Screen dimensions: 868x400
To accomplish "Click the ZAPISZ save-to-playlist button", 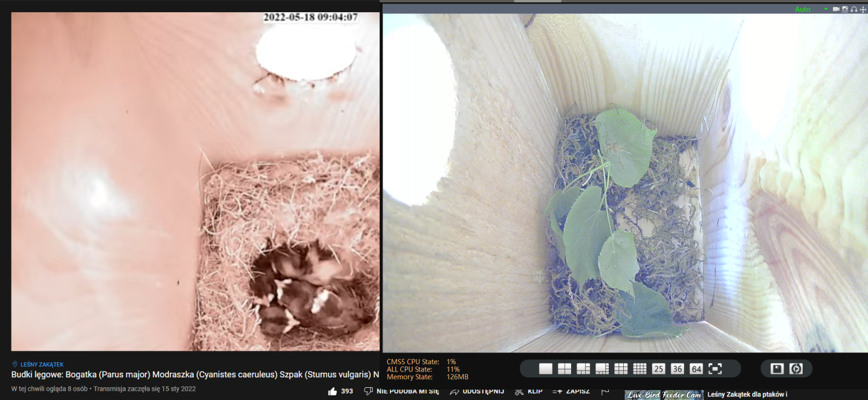I will pyautogui.click(x=571, y=391).
